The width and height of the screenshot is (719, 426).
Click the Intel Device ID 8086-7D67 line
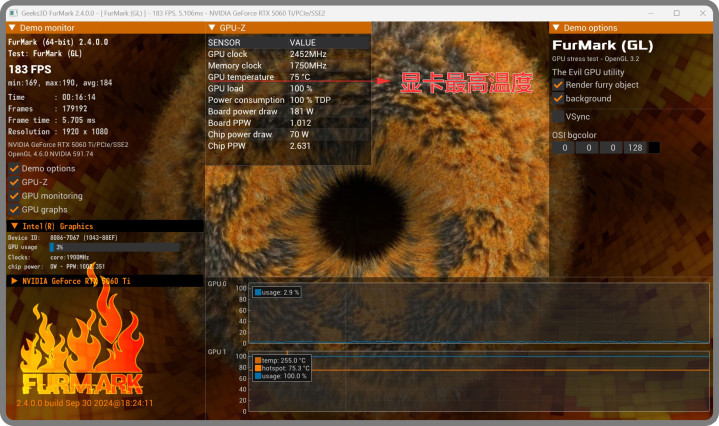tap(63, 238)
